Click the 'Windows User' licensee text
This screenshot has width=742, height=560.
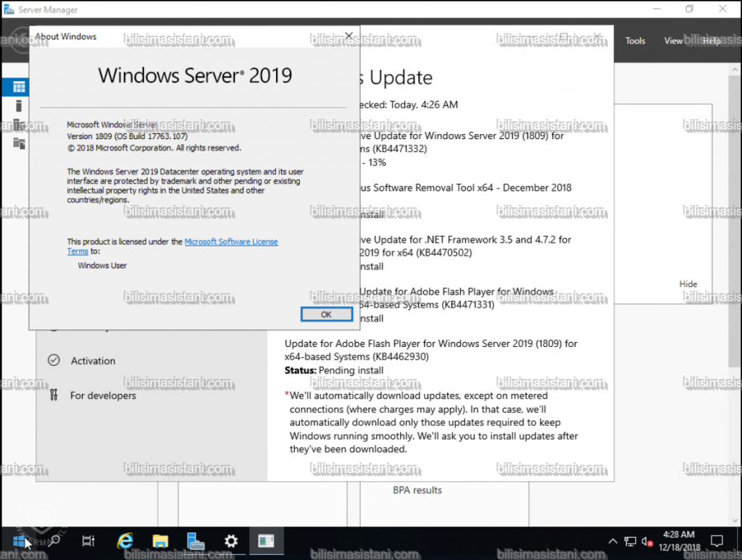click(102, 266)
